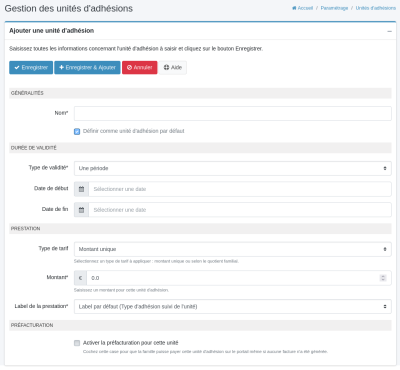Open Unités d'adhésions breadcrumb link

(376, 8)
